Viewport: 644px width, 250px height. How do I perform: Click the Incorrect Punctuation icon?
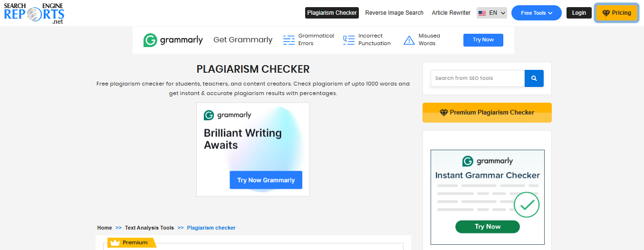(349, 40)
